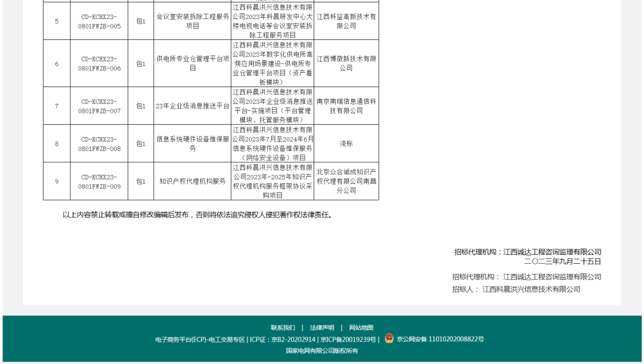Click the 流标 result cell in row 8
Image resolution: width=644 pixels, height=364 pixels.
pos(346,144)
